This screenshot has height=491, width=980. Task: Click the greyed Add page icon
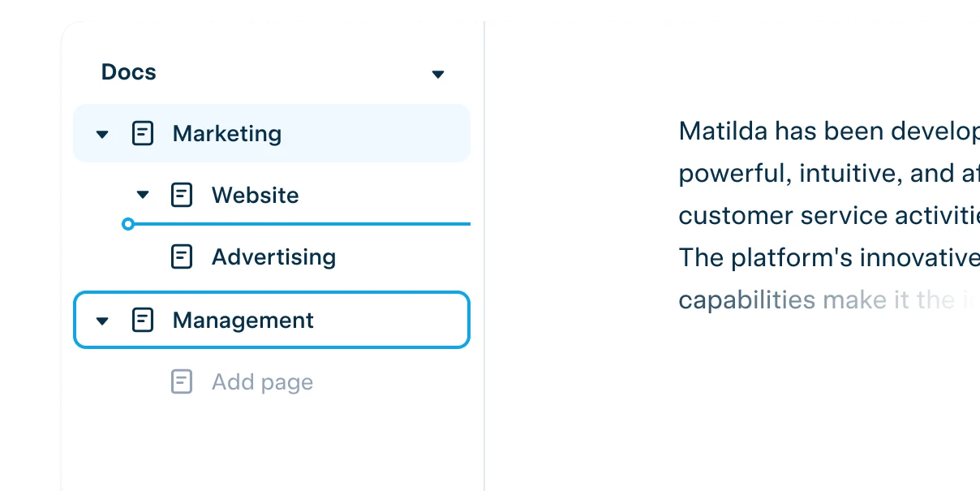click(182, 381)
